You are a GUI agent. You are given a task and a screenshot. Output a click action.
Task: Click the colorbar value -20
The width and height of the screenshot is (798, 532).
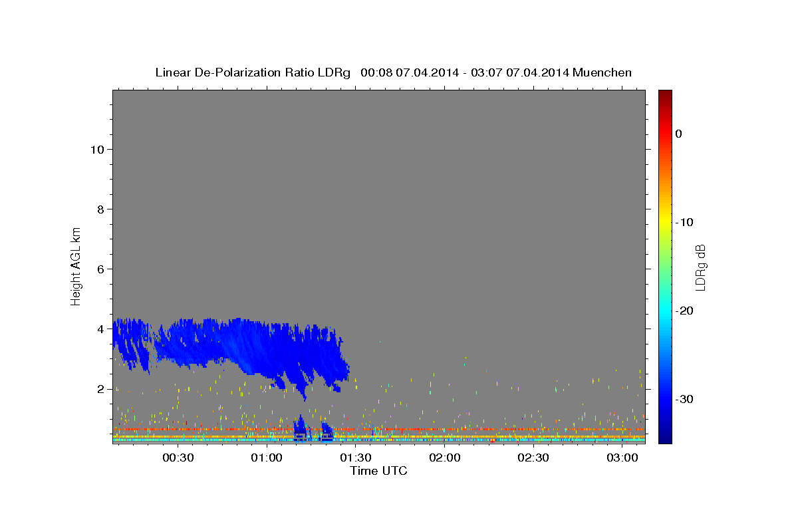tap(685, 311)
